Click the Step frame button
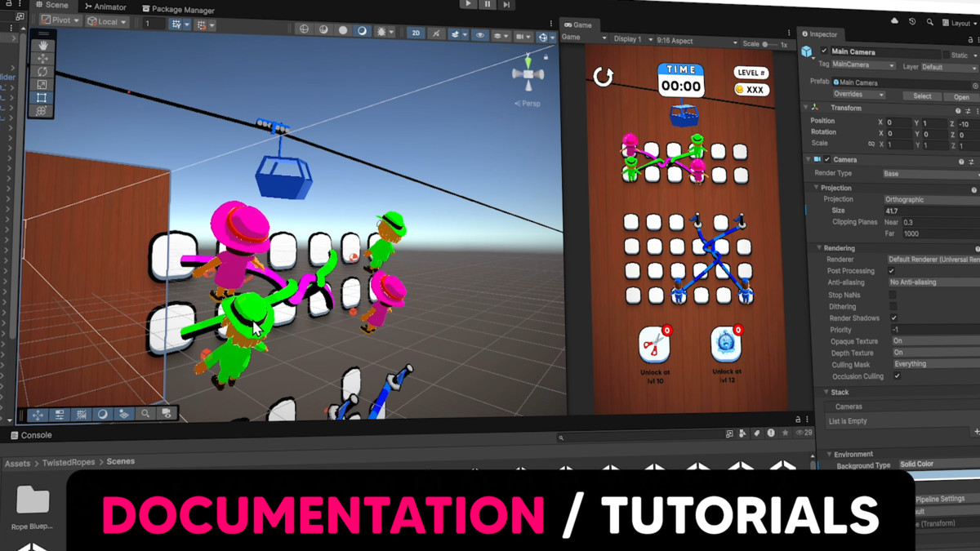The height and width of the screenshot is (551, 980). (x=506, y=5)
